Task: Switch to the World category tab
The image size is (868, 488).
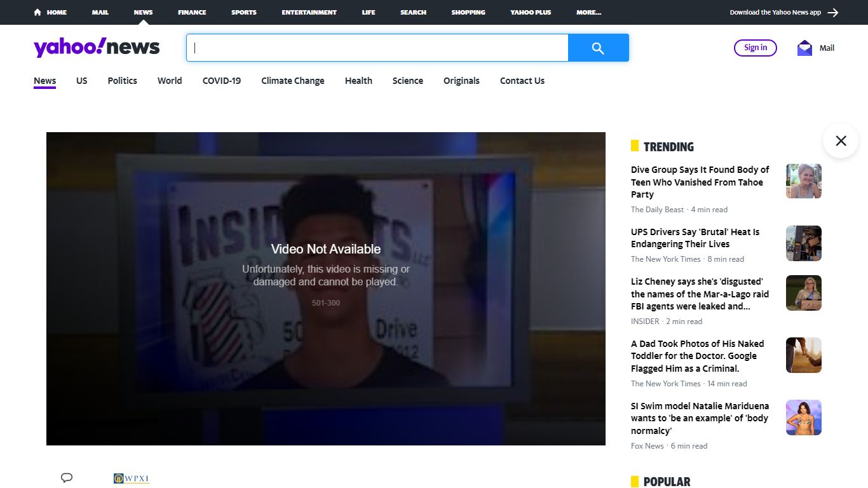Action: click(170, 81)
